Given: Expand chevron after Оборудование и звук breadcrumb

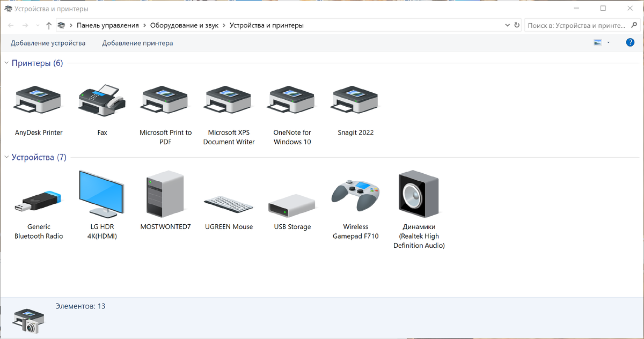Looking at the screenshot, I should click(x=224, y=25).
